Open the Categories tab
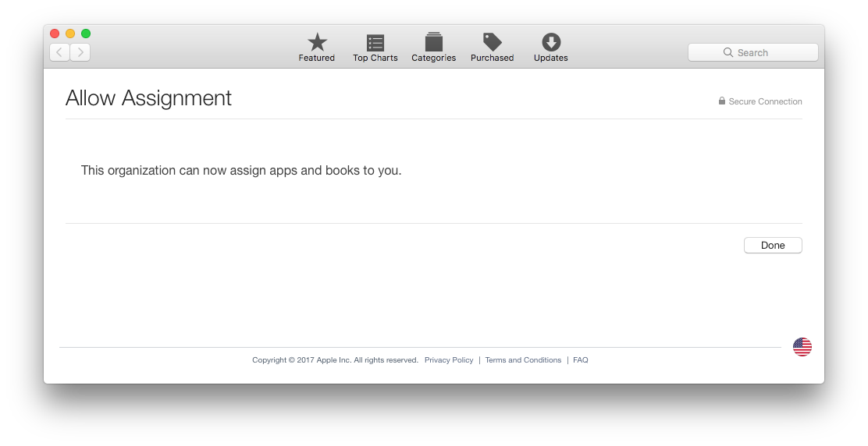The image size is (868, 446). [433, 48]
